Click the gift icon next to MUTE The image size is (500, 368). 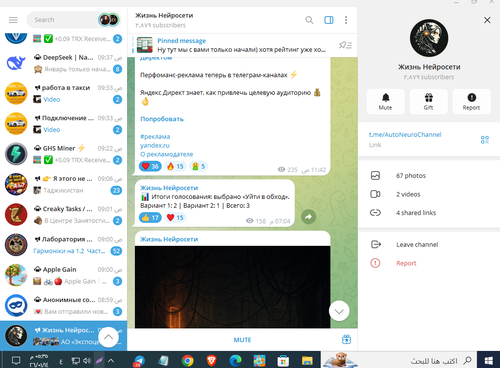click(x=346, y=339)
